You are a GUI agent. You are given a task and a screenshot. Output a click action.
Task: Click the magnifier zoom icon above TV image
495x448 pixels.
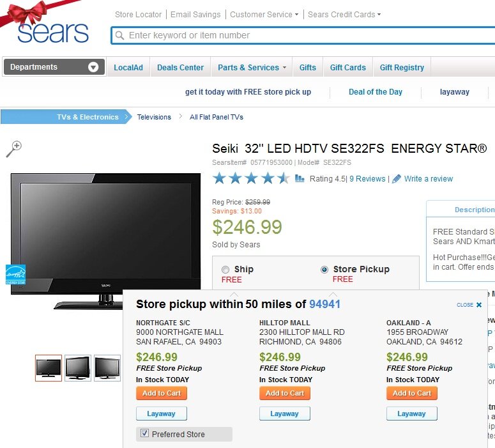pos(14,149)
